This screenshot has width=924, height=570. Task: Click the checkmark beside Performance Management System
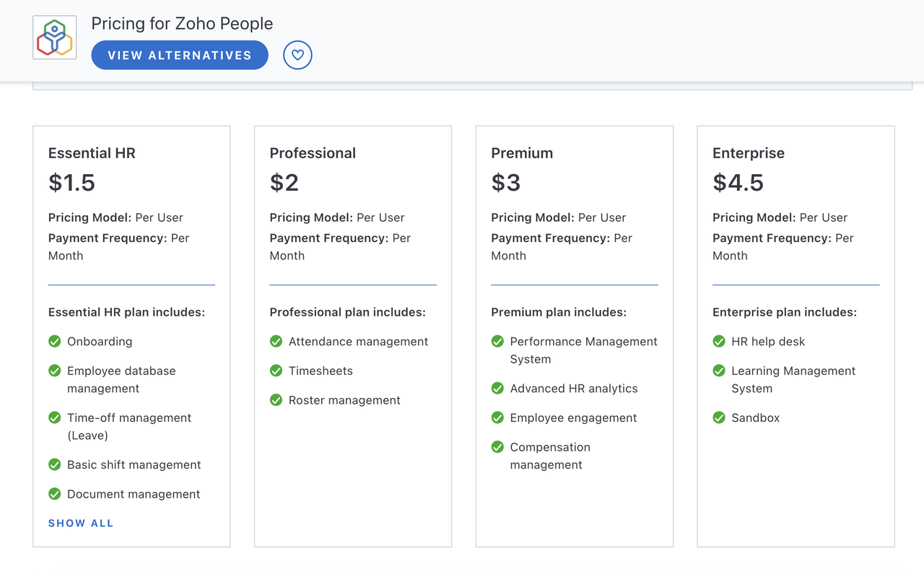coord(497,341)
